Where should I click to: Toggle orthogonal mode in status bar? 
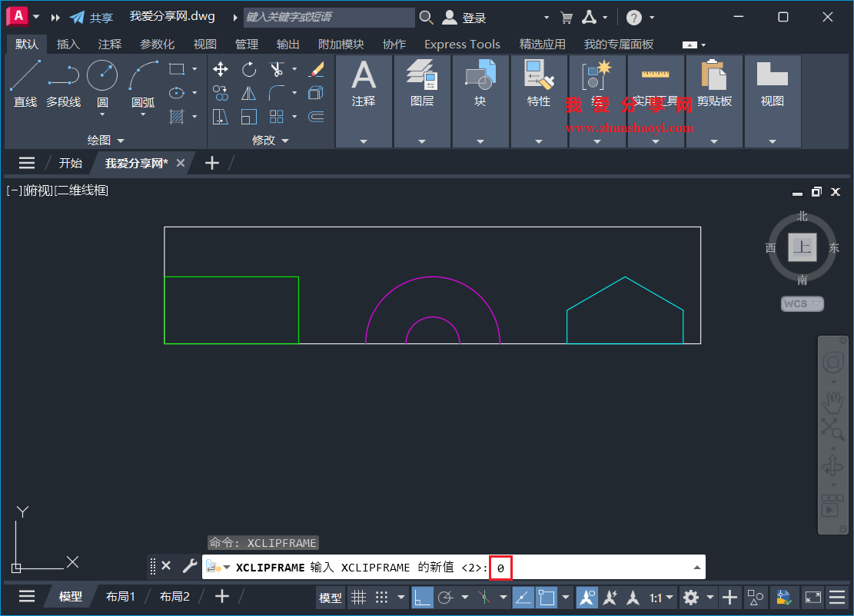coord(422,597)
